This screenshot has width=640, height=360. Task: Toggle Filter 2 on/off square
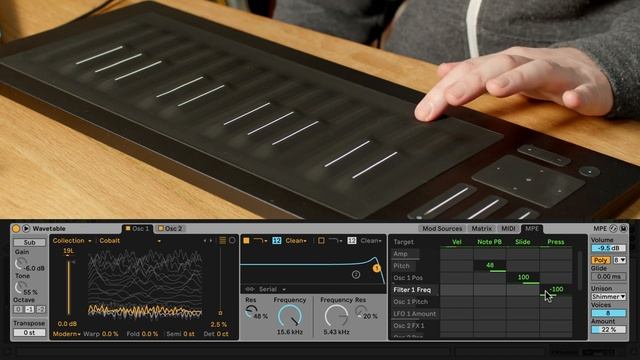click(x=321, y=241)
